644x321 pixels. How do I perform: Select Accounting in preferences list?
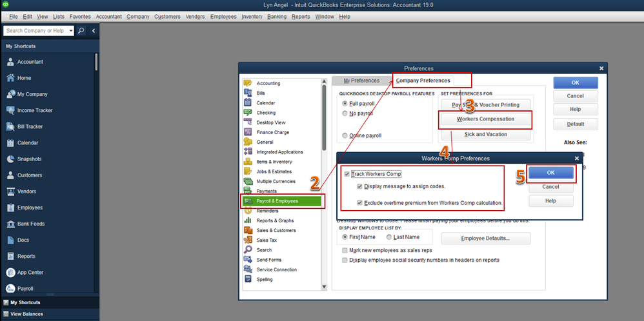point(268,83)
